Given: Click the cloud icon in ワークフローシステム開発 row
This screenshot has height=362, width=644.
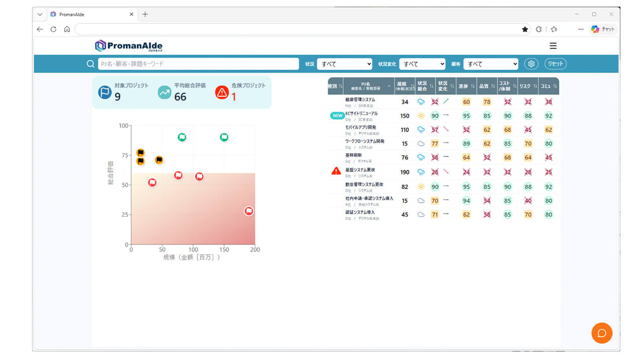Looking at the screenshot, I should (421, 144).
